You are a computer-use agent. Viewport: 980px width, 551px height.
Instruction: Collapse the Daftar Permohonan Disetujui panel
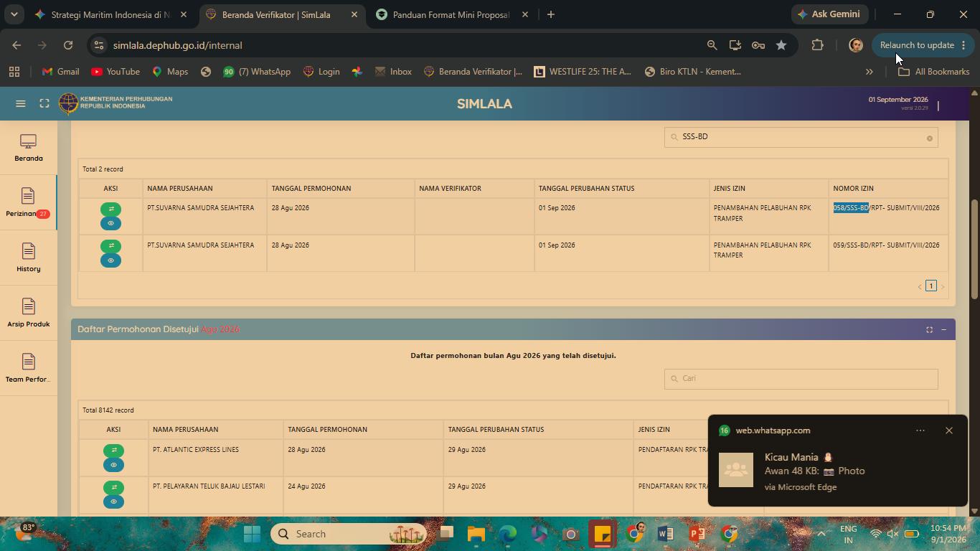943,330
